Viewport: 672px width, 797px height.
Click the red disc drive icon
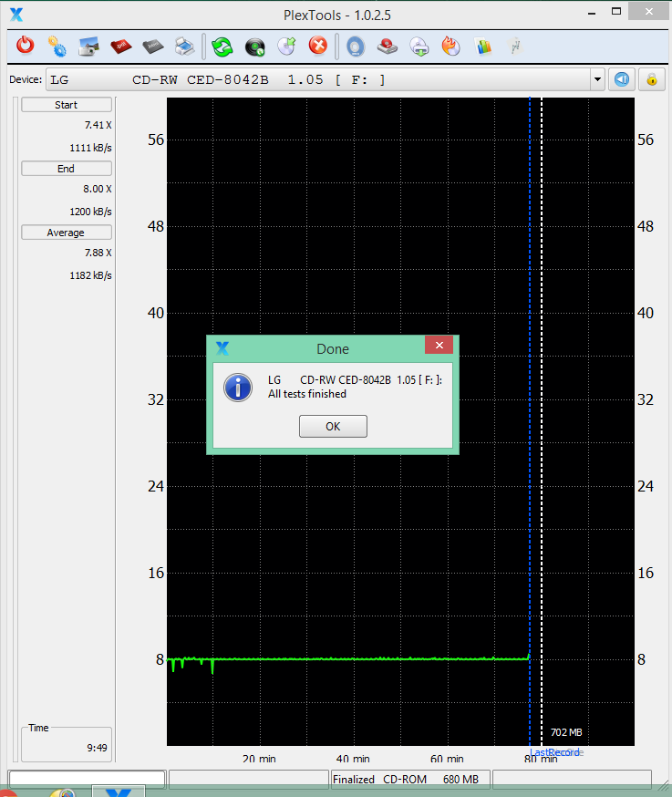[388, 47]
